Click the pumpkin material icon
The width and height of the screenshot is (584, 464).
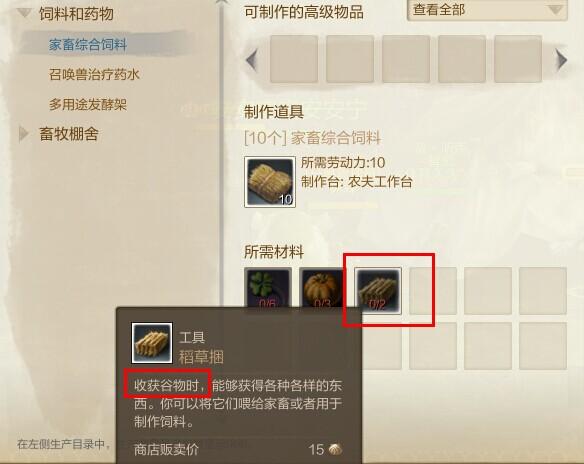pyautogui.click(x=323, y=288)
